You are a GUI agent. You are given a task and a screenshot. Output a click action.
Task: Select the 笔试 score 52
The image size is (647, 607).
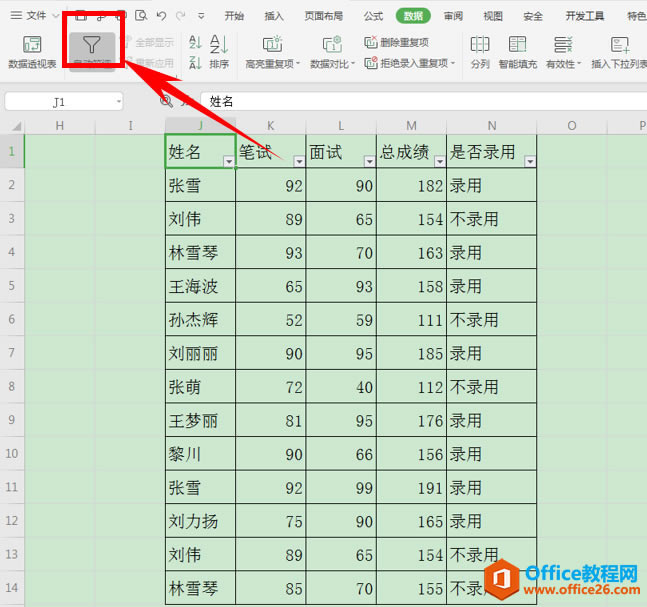pyautogui.click(x=271, y=319)
